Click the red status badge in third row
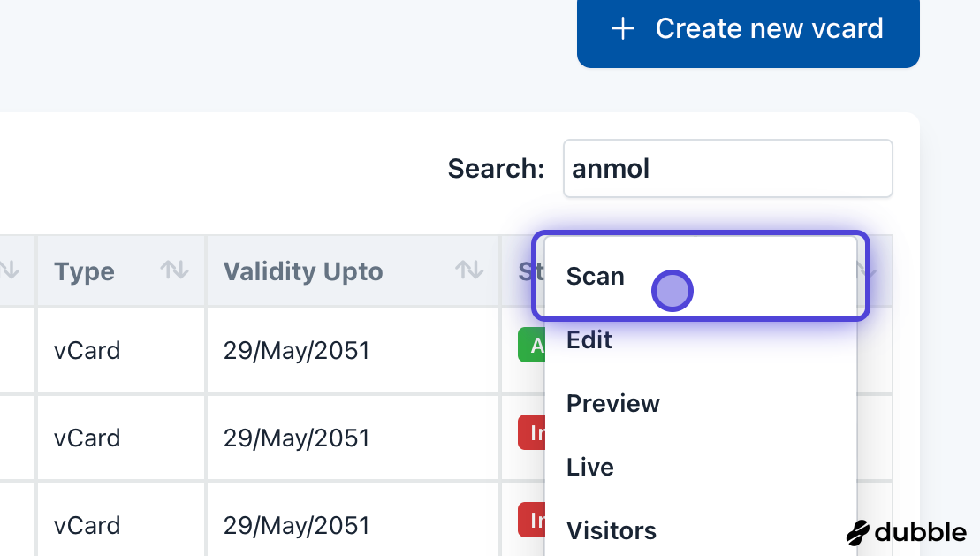The width and height of the screenshot is (980, 556). 531,521
